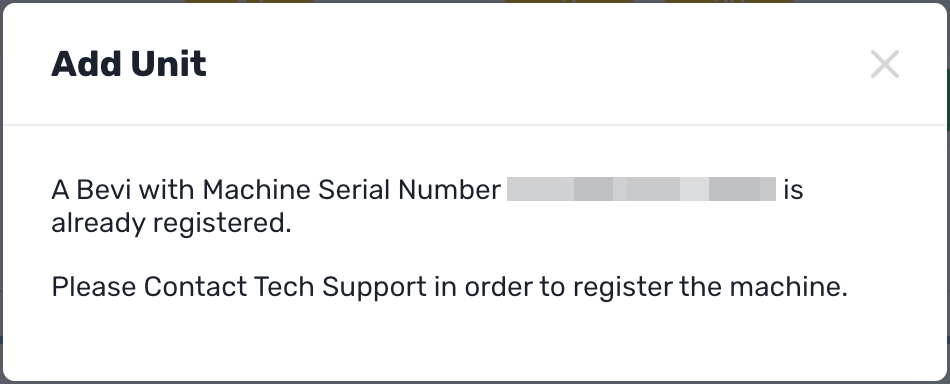Image resolution: width=950 pixels, height=384 pixels.
Task: Click the already registered text line
Action: pyautogui.click(x=171, y=224)
